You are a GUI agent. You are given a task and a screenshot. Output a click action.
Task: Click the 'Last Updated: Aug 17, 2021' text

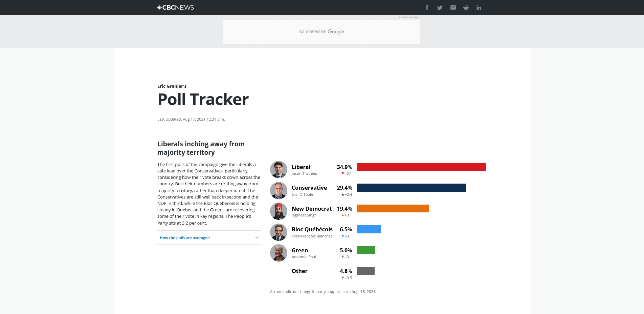(191, 119)
